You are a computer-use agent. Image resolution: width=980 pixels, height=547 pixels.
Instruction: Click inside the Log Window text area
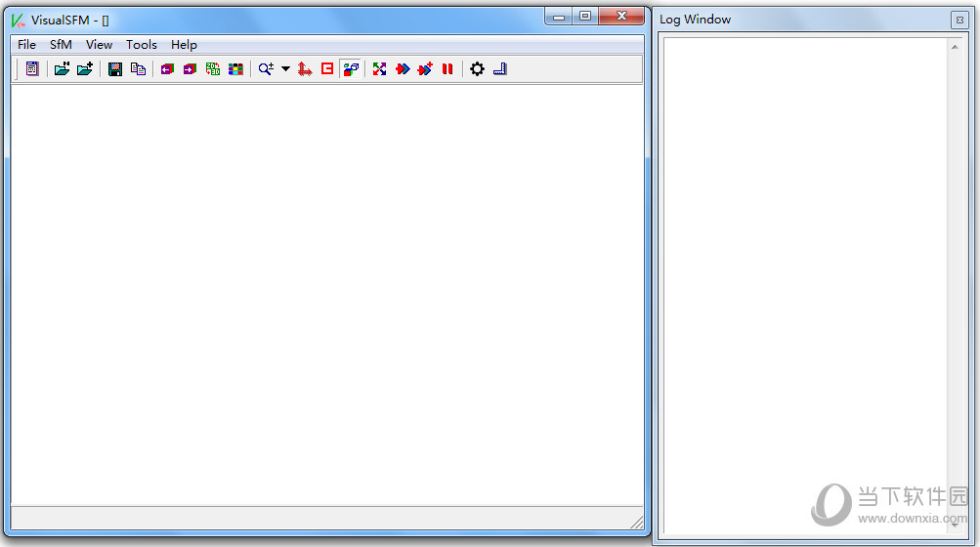[x=805, y=284]
